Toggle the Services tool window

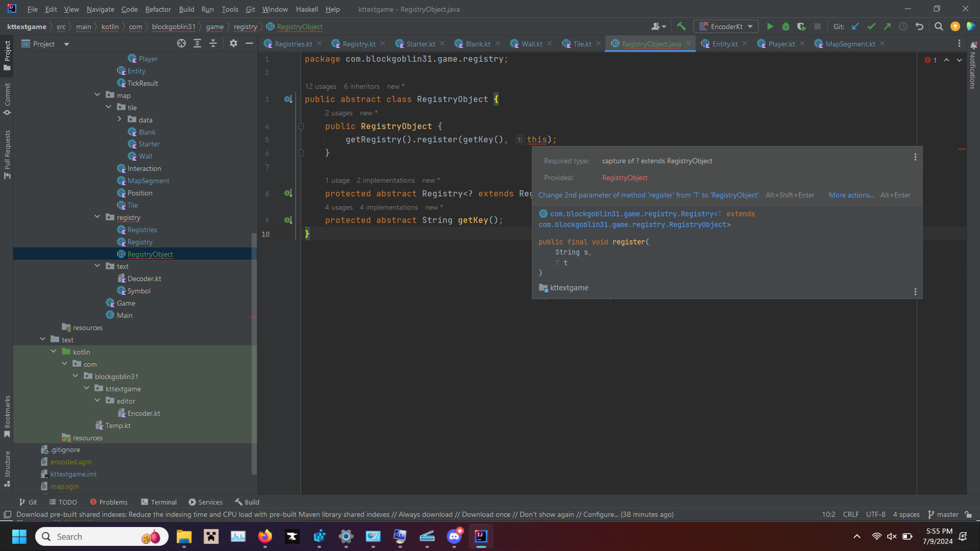(205, 502)
